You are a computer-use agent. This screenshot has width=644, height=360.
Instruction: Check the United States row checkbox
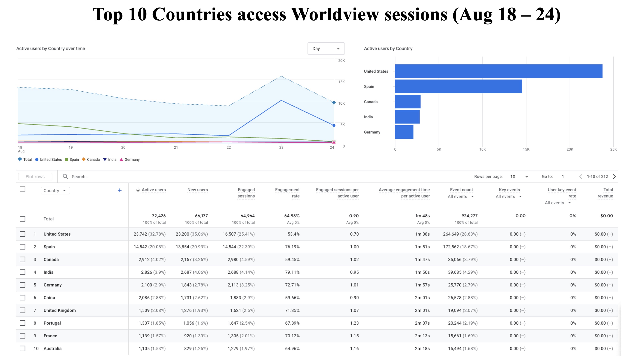point(22,234)
